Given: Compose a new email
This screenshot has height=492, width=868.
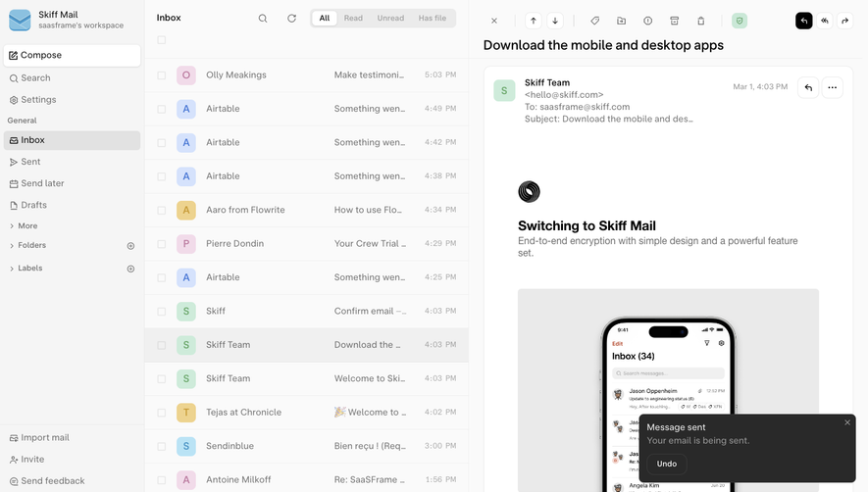Looking at the screenshot, I should (x=72, y=55).
